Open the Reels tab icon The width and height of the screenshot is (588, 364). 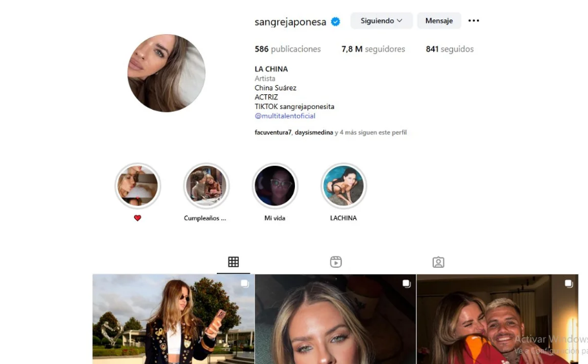[336, 261]
